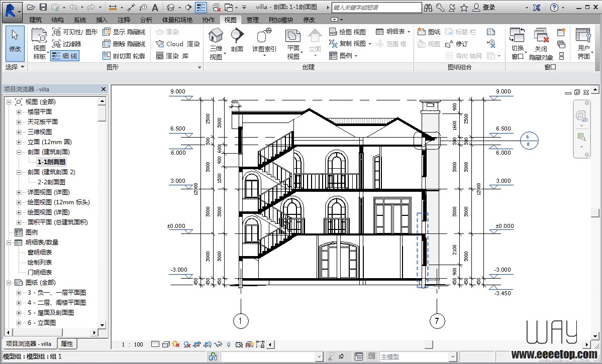Expand the 楼层平面 tree node
Screen dimensions: 602x364
tap(19, 112)
